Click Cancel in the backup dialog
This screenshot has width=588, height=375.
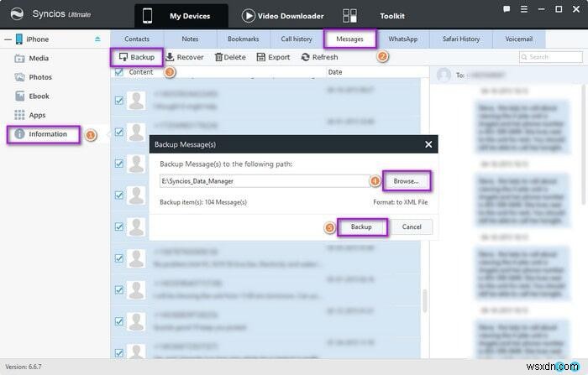tap(412, 227)
